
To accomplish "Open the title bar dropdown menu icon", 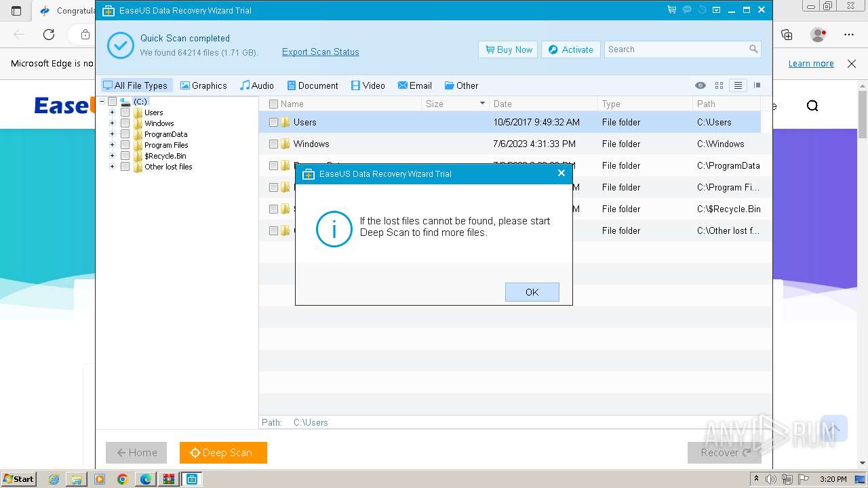I will point(717,10).
